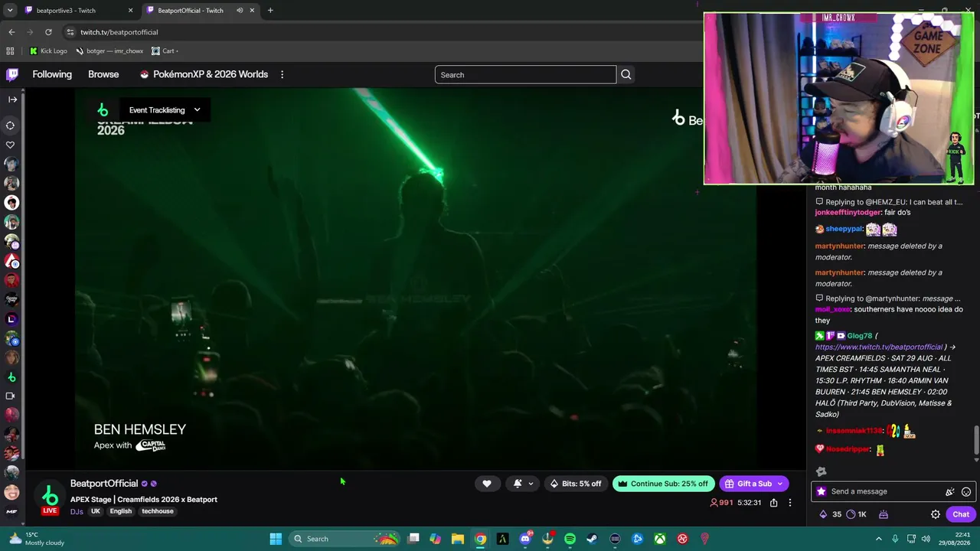Open stream more options menu
This screenshot has width=980, height=551.
790,503
